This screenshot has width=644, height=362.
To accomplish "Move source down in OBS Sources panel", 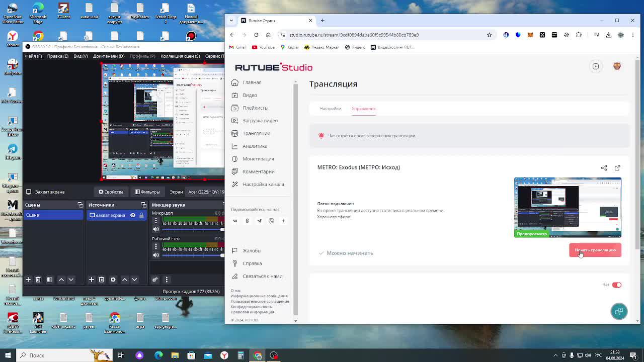I will (134, 280).
